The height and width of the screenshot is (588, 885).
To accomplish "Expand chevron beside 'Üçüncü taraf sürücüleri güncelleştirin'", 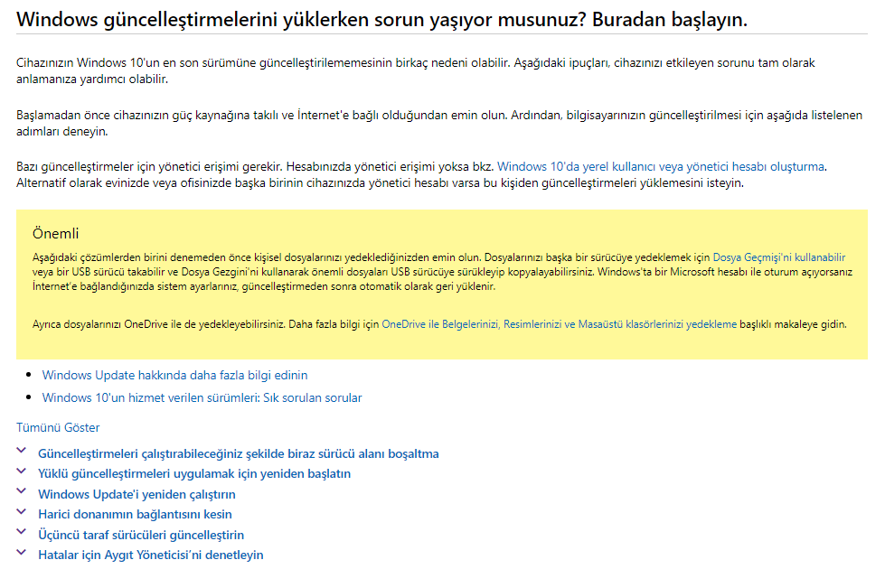I will click(22, 532).
